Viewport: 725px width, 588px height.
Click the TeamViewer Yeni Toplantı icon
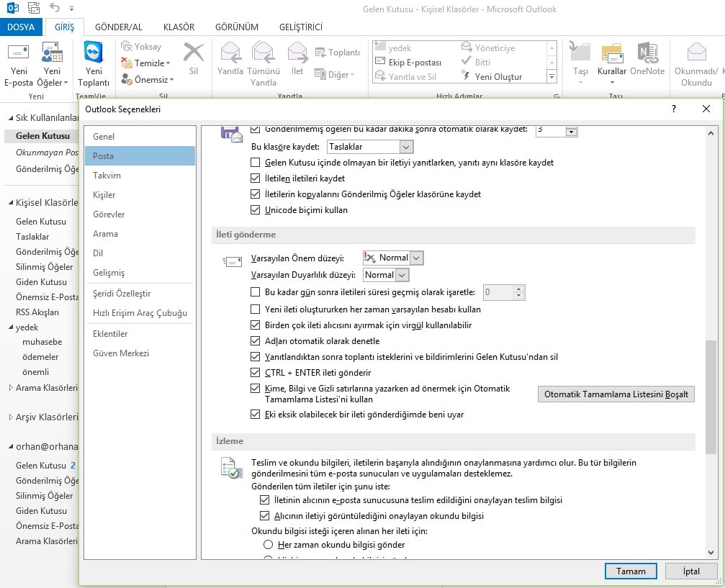tap(94, 52)
